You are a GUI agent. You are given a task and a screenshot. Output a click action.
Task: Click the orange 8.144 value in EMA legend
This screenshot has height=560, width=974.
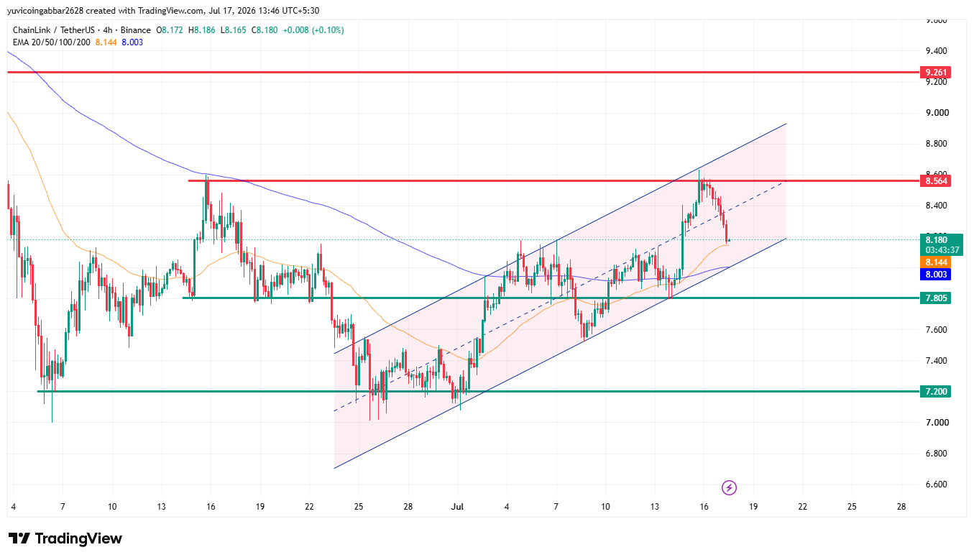click(x=106, y=42)
